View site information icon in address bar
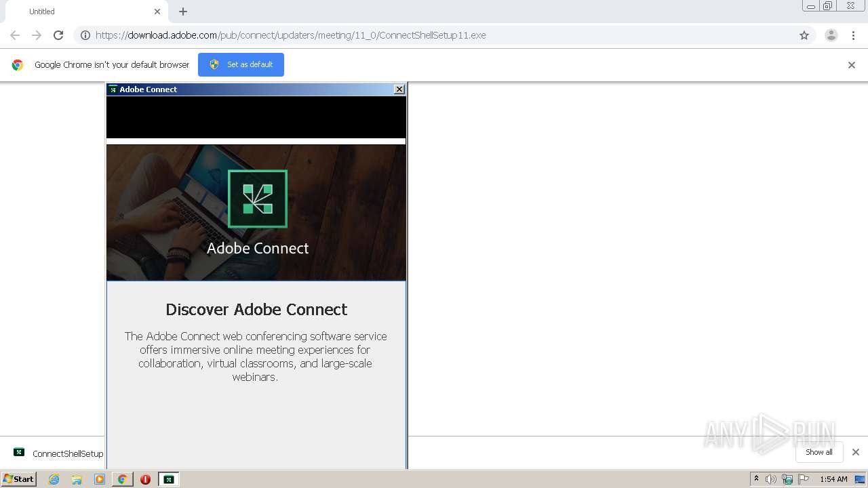Image resolution: width=868 pixels, height=488 pixels. [85, 35]
